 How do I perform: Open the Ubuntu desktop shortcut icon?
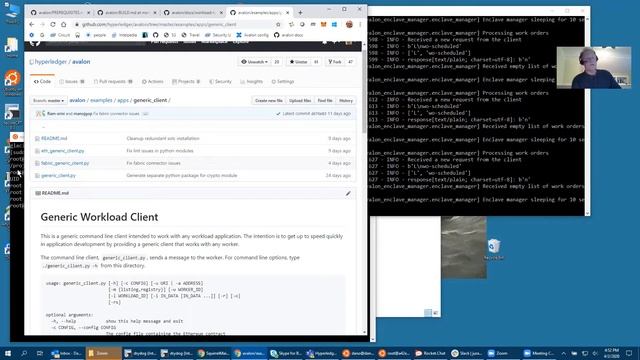pos(12,82)
